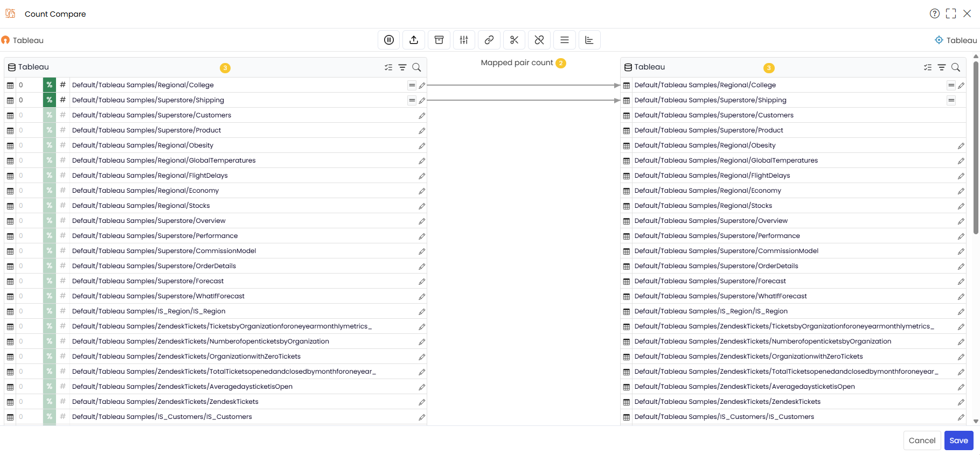
Task: Click the bar chart toolbar icon
Action: (589, 40)
